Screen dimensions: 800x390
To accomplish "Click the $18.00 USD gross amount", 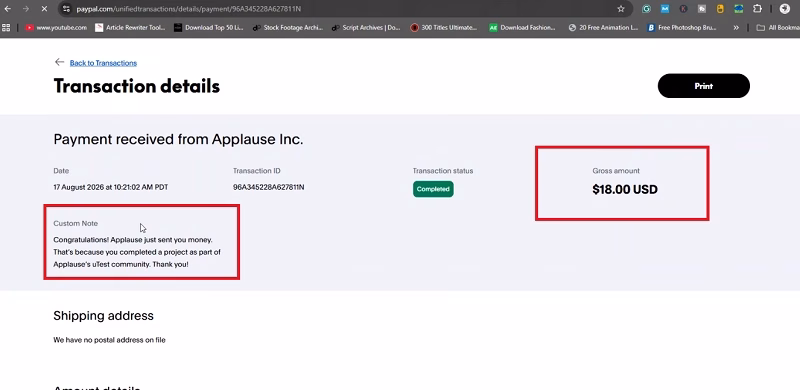I will (625, 189).
